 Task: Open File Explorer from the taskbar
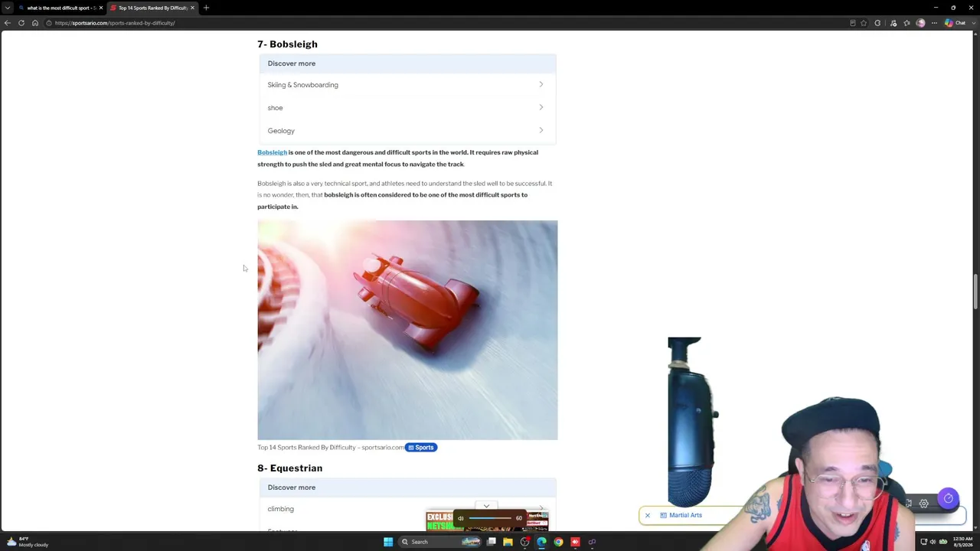click(x=508, y=542)
